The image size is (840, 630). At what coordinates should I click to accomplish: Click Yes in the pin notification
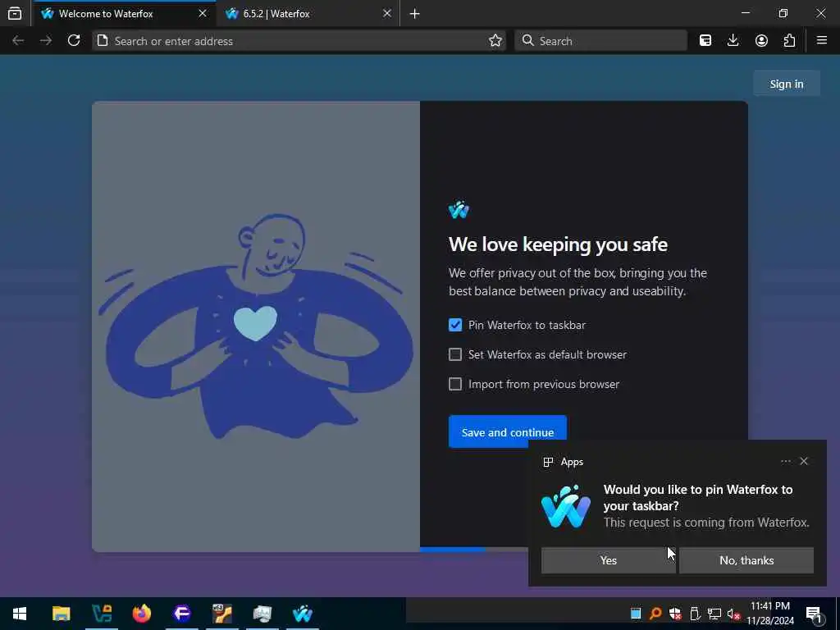coord(608,560)
